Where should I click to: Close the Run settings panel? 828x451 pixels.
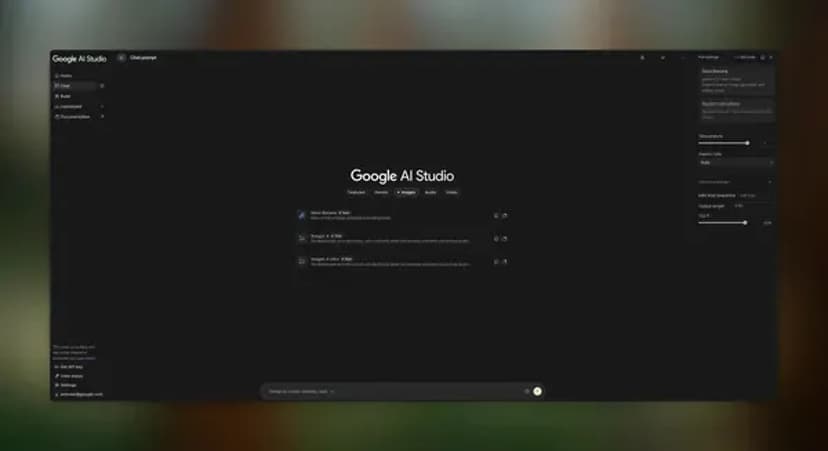pos(771,57)
